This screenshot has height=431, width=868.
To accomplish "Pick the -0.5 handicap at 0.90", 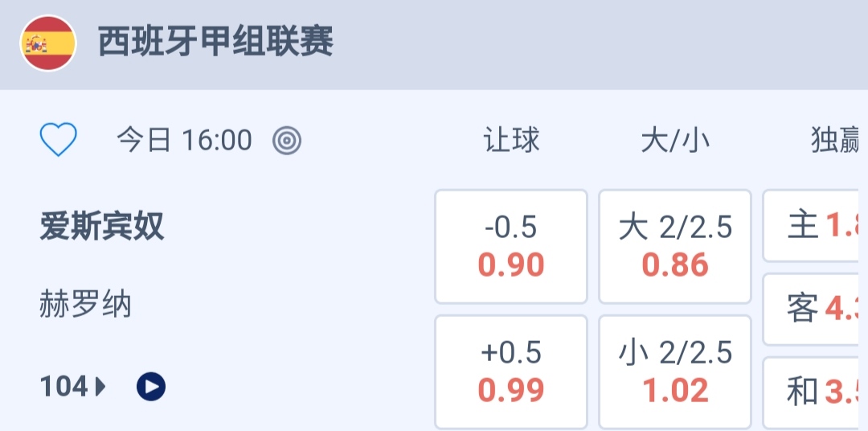I will 511,247.
